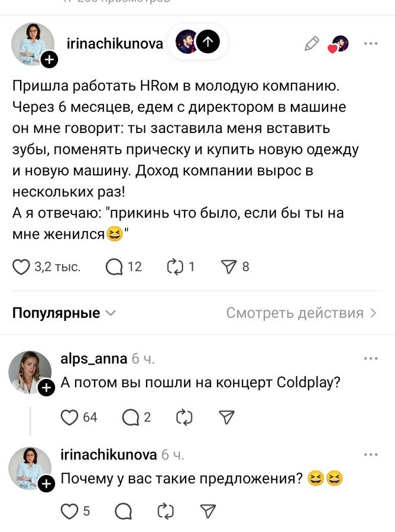Image resolution: width=395 pixels, height=532 pixels.
Task: Like irinachikunova's reply comment
Action: tap(70, 511)
